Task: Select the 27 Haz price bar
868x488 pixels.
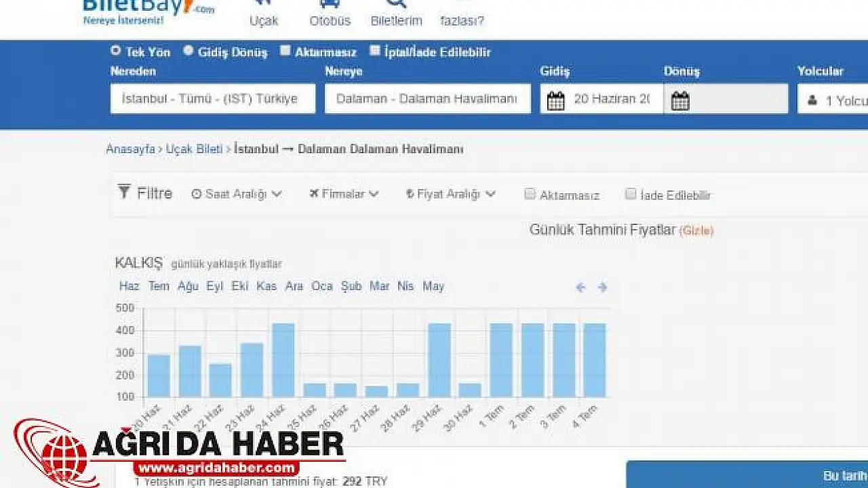Action: (376, 392)
